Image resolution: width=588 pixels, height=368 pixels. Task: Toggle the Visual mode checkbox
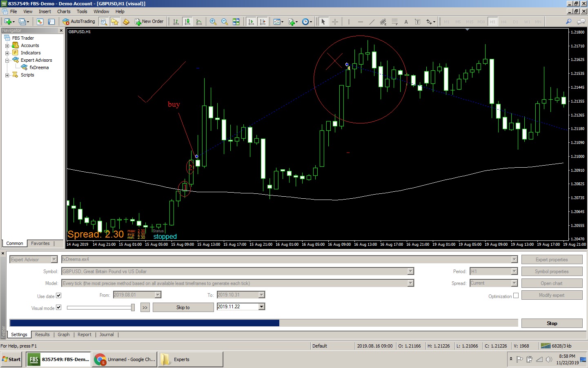point(58,307)
